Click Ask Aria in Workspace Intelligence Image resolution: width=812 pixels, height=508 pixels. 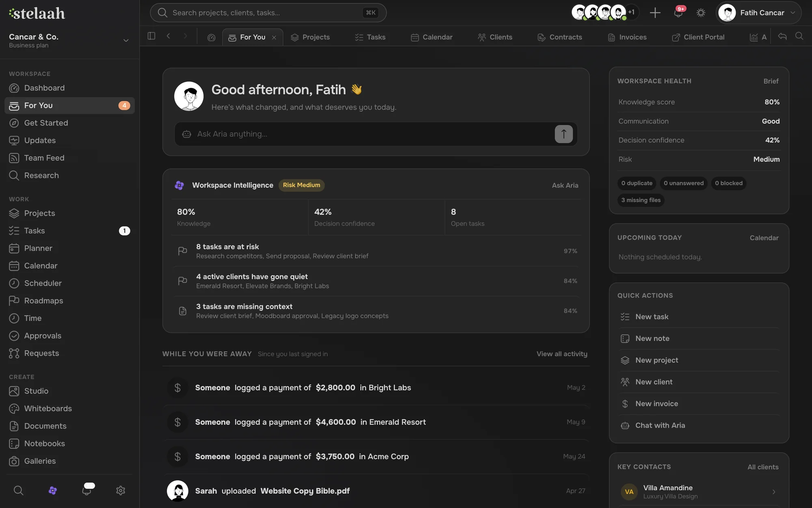[565, 185]
